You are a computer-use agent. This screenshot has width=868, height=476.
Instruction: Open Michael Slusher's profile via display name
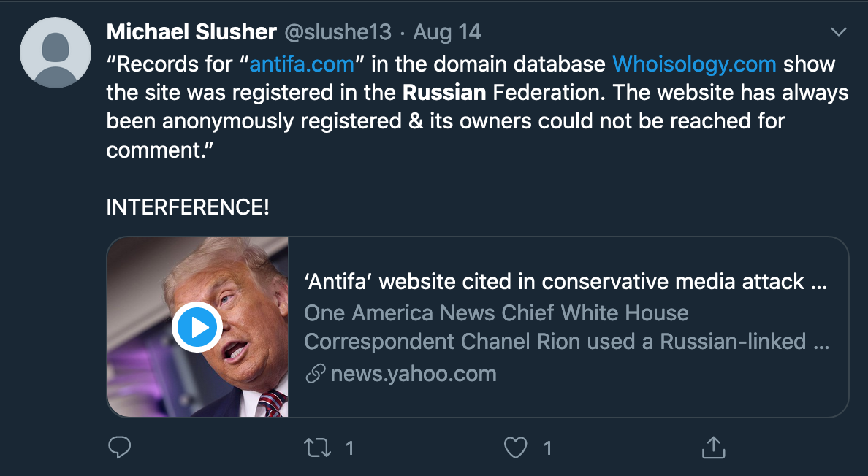(x=191, y=31)
